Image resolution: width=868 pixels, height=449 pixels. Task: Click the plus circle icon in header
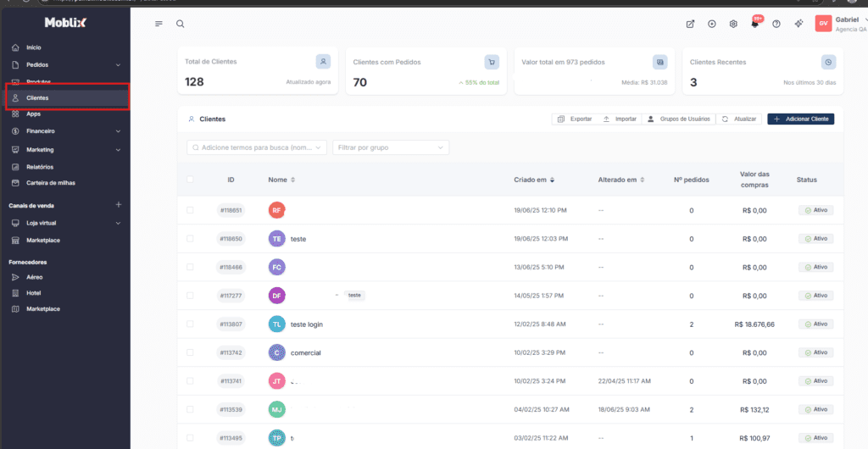[712, 24]
